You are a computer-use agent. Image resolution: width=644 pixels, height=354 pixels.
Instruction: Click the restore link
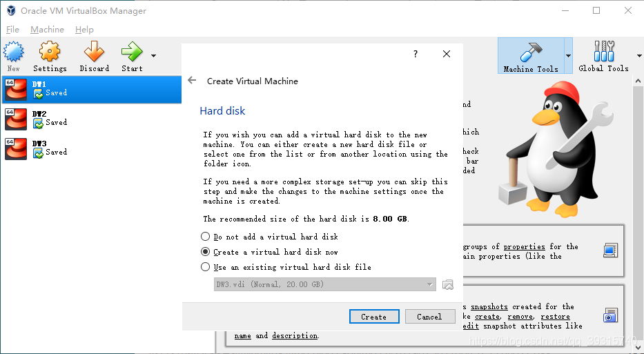(555, 316)
